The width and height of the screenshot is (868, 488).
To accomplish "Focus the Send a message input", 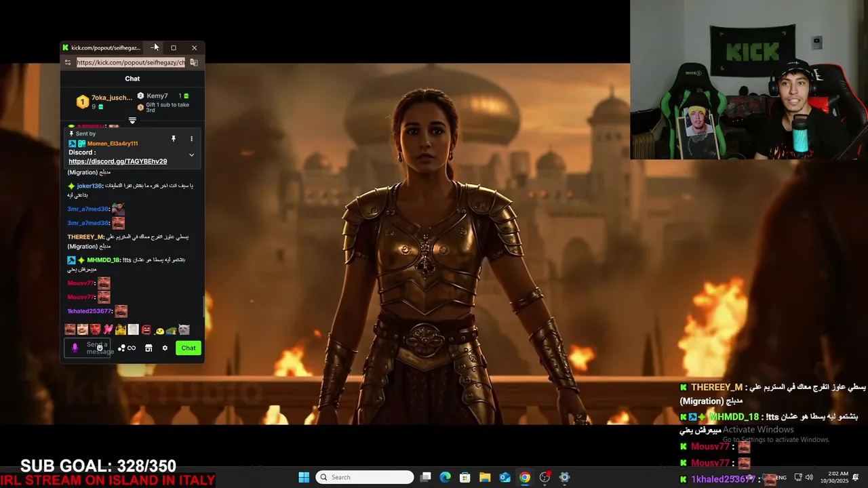I will click(x=87, y=348).
